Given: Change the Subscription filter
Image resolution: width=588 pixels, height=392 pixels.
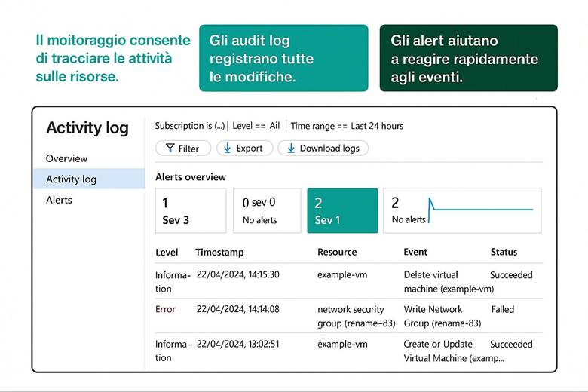Looking at the screenshot, I should (x=190, y=126).
